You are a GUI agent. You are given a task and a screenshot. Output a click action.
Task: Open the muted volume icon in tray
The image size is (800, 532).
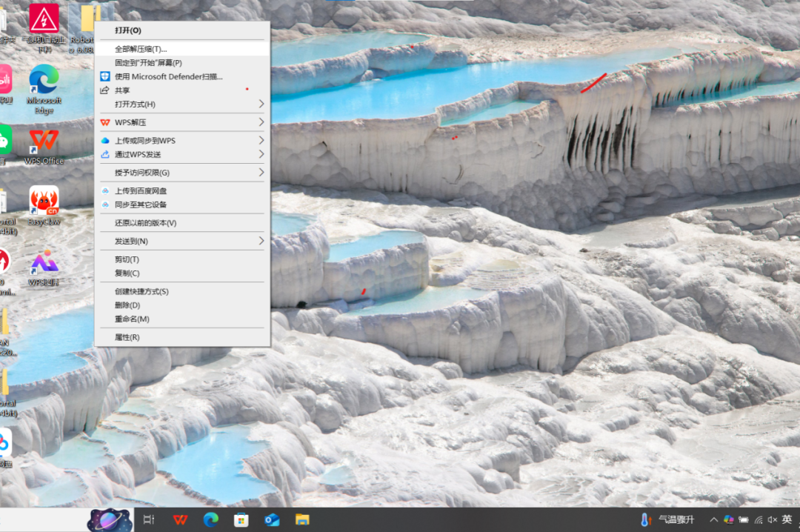click(772, 519)
